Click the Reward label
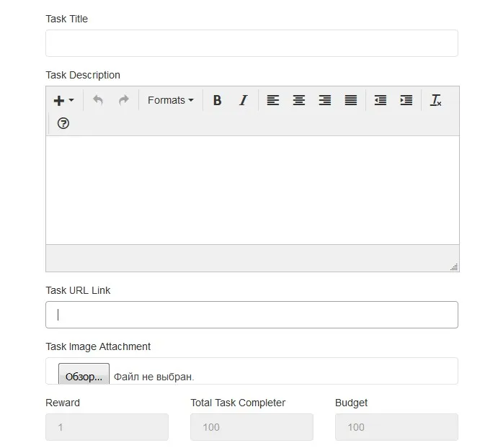This screenshot has height=448, width=498. click(x=63, y=403)
